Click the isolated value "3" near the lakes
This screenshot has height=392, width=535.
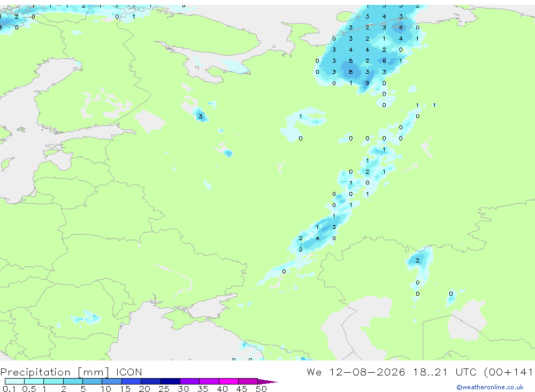click(200, 117)
